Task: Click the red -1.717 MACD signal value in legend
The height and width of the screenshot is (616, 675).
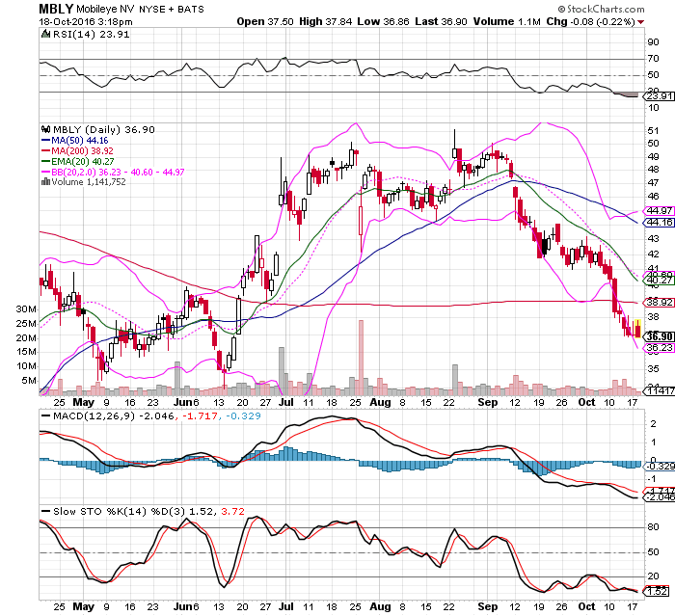Action: (200, 415)
